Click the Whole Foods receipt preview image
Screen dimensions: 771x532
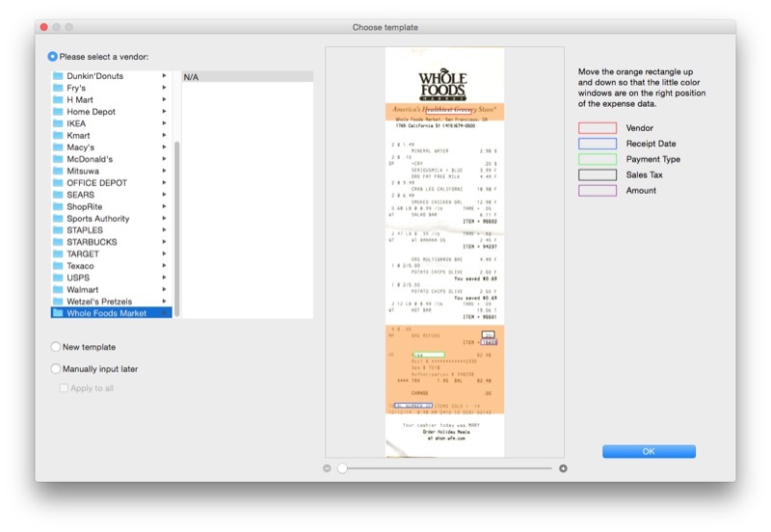point(444,252)
